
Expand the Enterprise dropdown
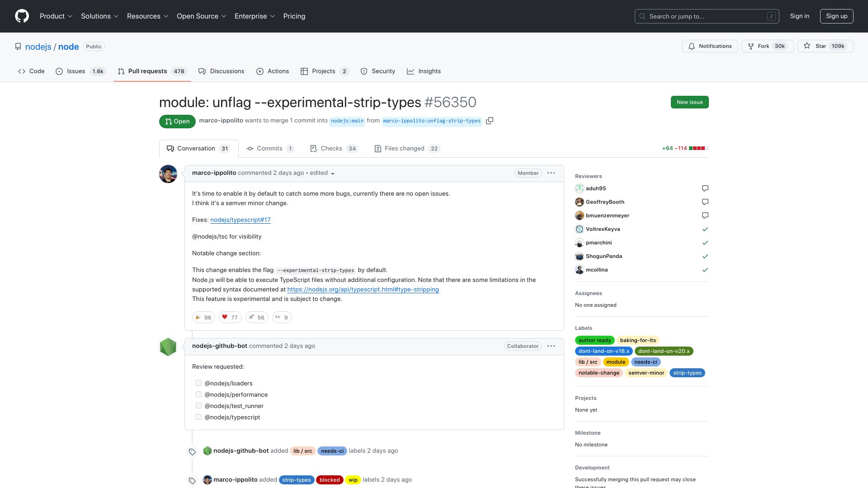point(255,16)
